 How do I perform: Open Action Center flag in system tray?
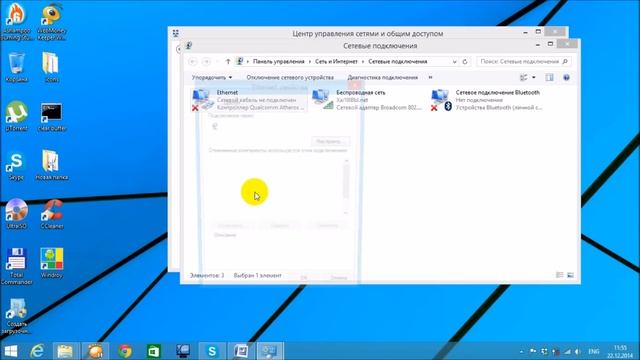pos(533,351)
